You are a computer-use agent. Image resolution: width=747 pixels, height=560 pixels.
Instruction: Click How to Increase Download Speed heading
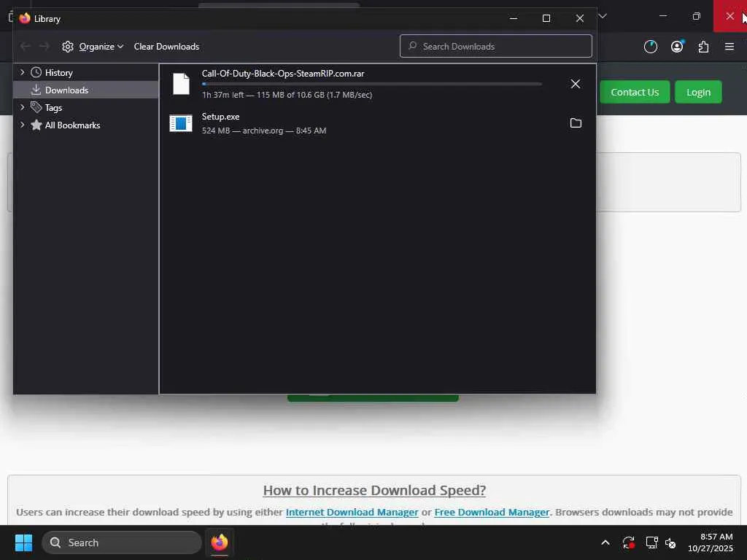tap(374, 490)
